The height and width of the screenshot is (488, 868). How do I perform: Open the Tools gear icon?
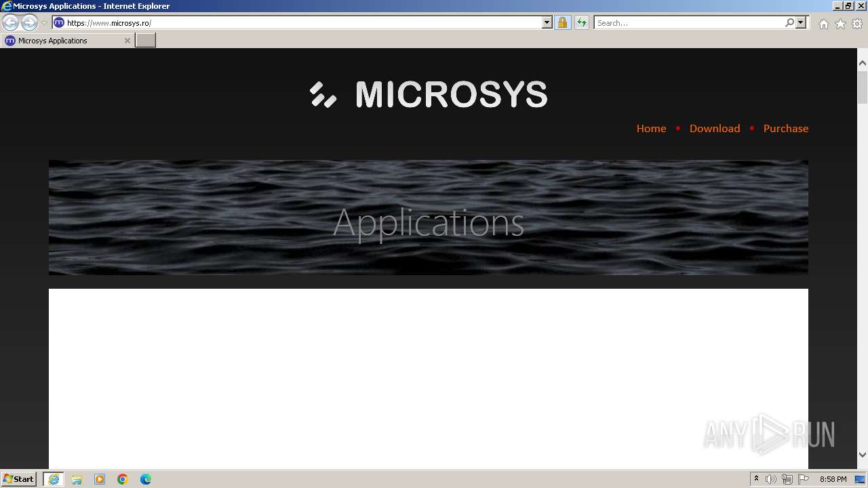pyautogui.click(x=857, y=24)
